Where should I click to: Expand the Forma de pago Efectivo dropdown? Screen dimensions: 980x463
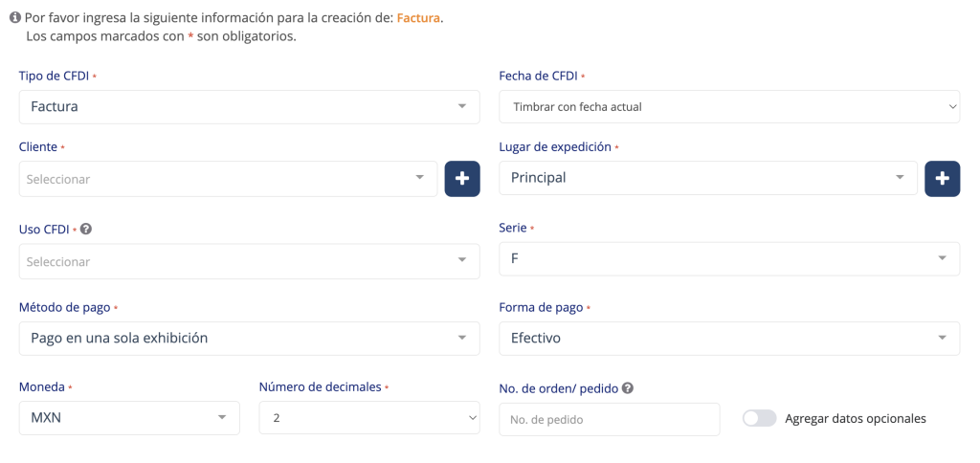coord(729,339)
